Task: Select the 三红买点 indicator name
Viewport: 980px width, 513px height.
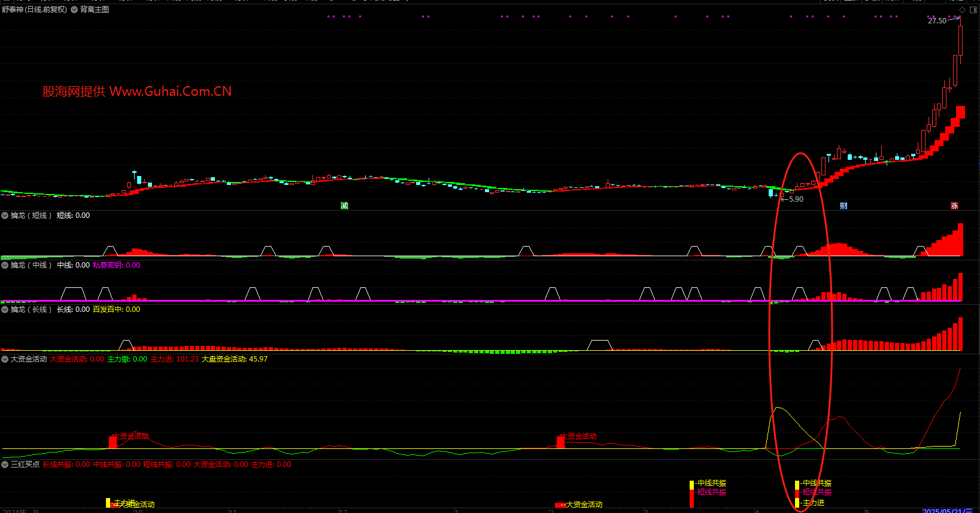Action: (25, 465)
